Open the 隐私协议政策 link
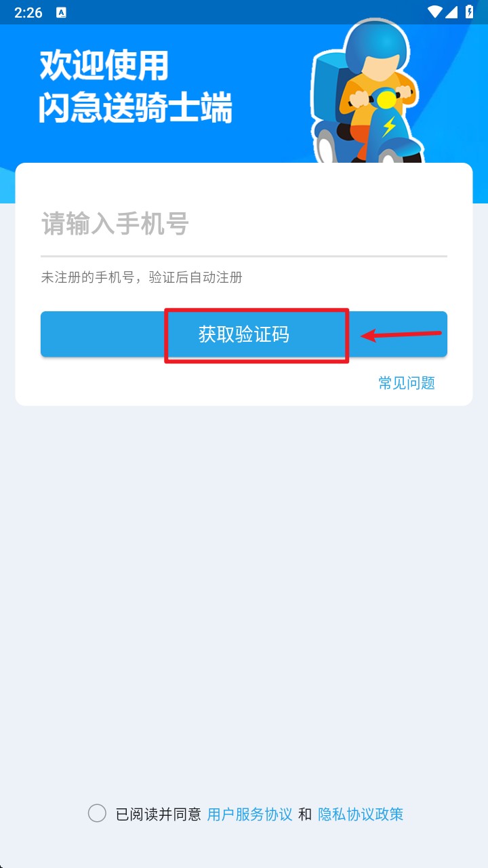This screenshot has width=488, height=868. click(x=361, y=814)
